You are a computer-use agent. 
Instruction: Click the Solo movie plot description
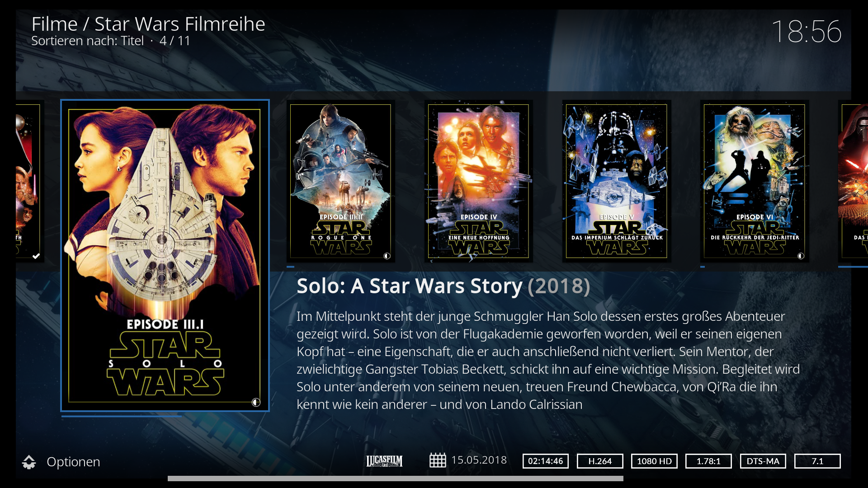548,360
